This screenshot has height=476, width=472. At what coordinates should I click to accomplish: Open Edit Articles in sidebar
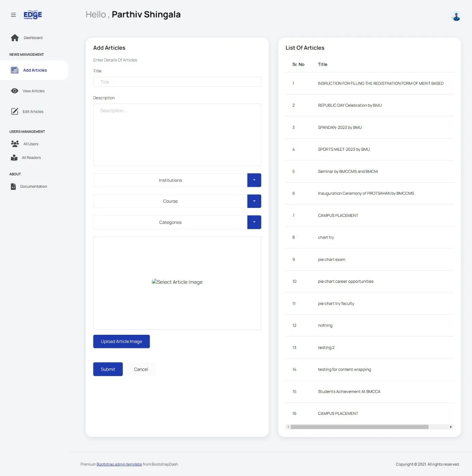tap(33, 111)
